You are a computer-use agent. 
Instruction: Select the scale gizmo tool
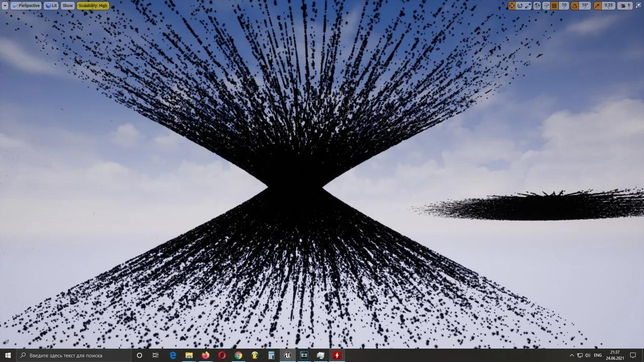point(528,6)
